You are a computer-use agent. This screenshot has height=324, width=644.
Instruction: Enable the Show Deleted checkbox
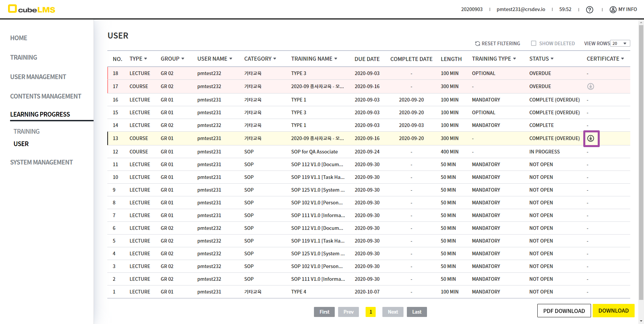point(534,43)
